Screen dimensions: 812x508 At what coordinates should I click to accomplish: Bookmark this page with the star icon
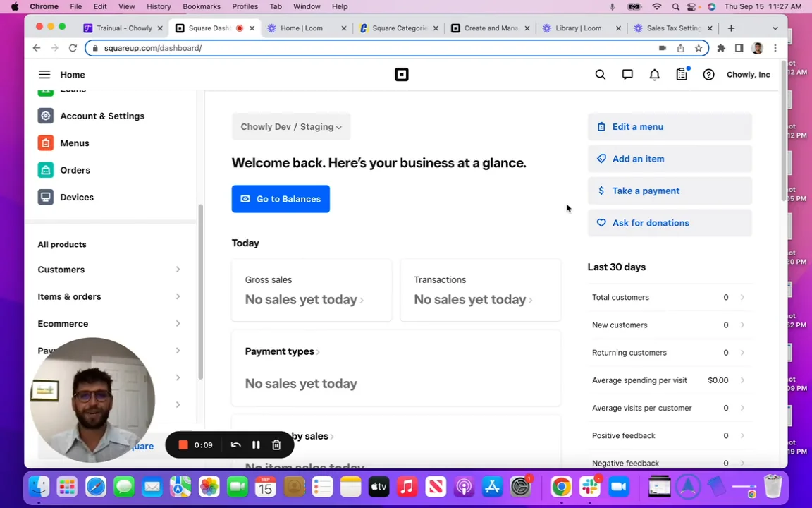pyautogui.click(x=699, y=48)
